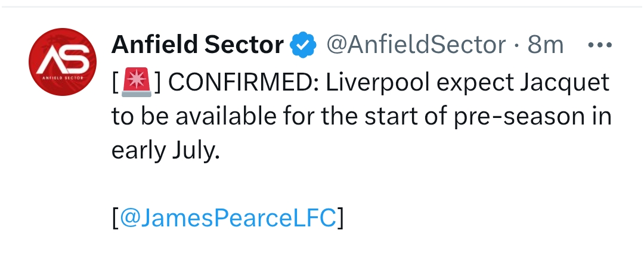Click the blue verified badge icon
Image resolution: width=644 pixels, height=255 pixels.
point(303,45)
